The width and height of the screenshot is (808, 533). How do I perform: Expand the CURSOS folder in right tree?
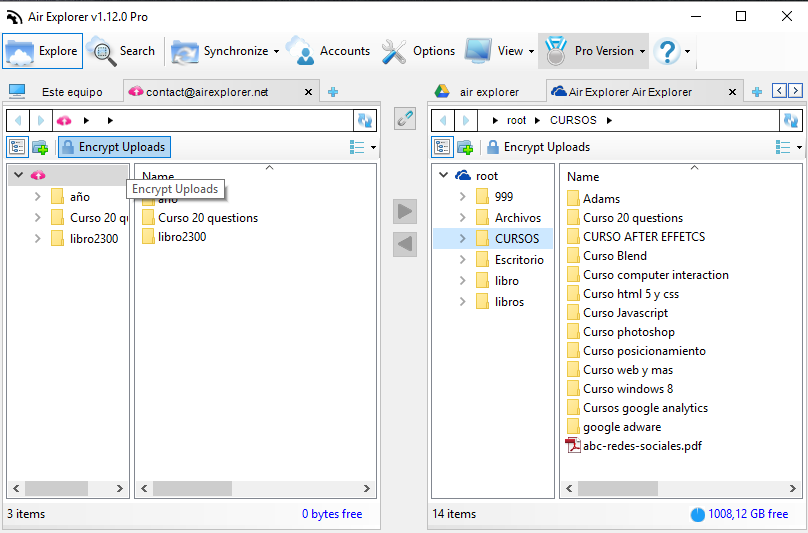point(462,239)
